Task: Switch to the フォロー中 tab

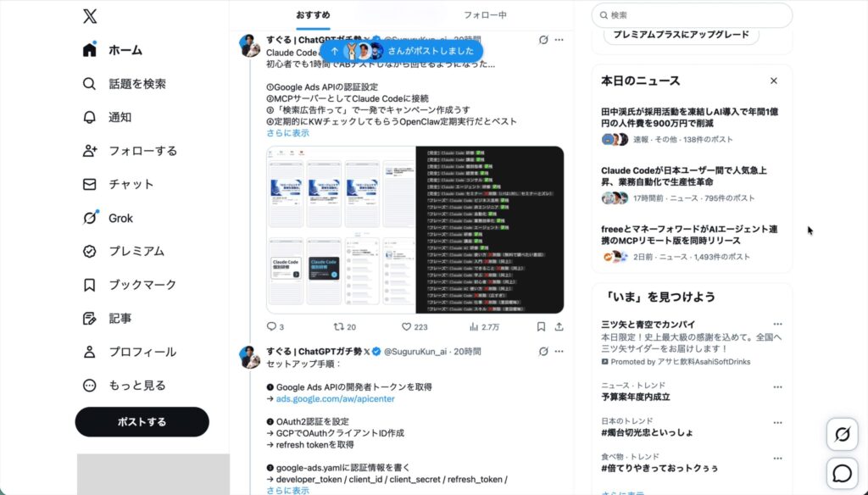Action: [x=485, y=15]
